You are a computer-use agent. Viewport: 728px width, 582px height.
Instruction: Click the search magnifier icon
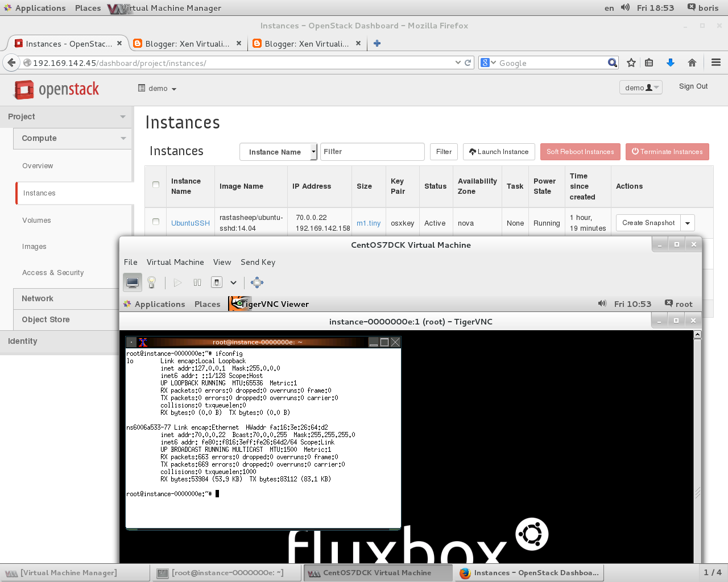613,63
